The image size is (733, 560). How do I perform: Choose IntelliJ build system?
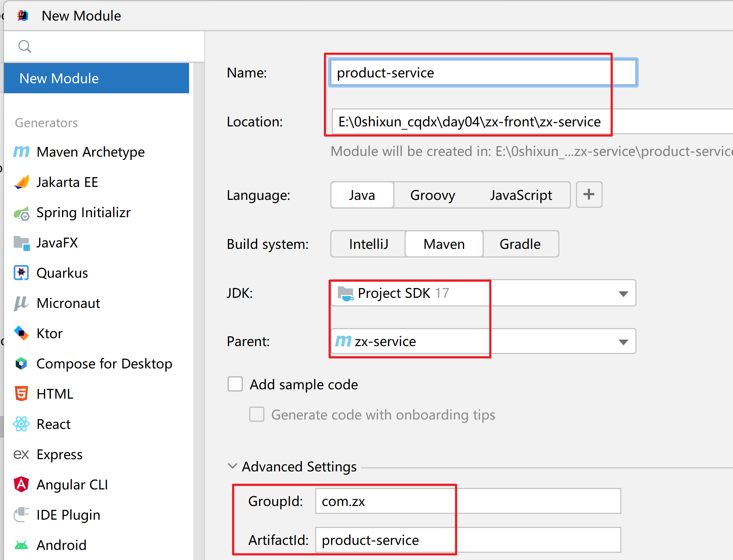(368, 244)
